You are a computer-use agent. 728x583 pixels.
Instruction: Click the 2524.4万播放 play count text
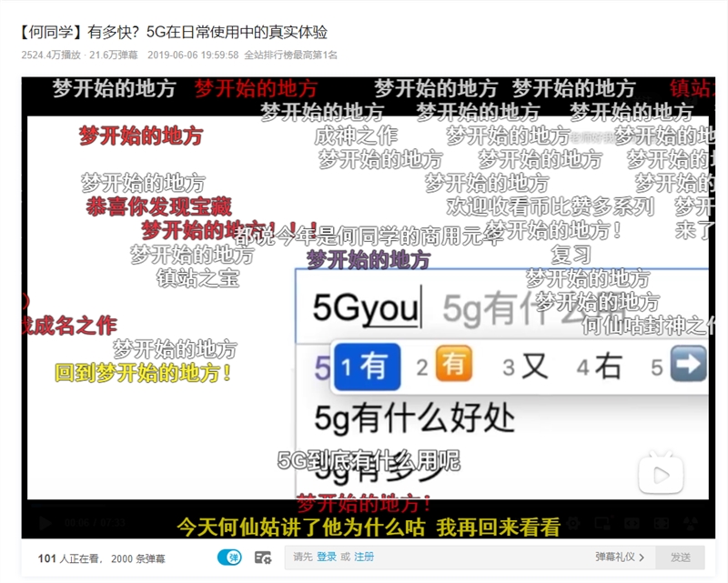click(x=50, y=55)
